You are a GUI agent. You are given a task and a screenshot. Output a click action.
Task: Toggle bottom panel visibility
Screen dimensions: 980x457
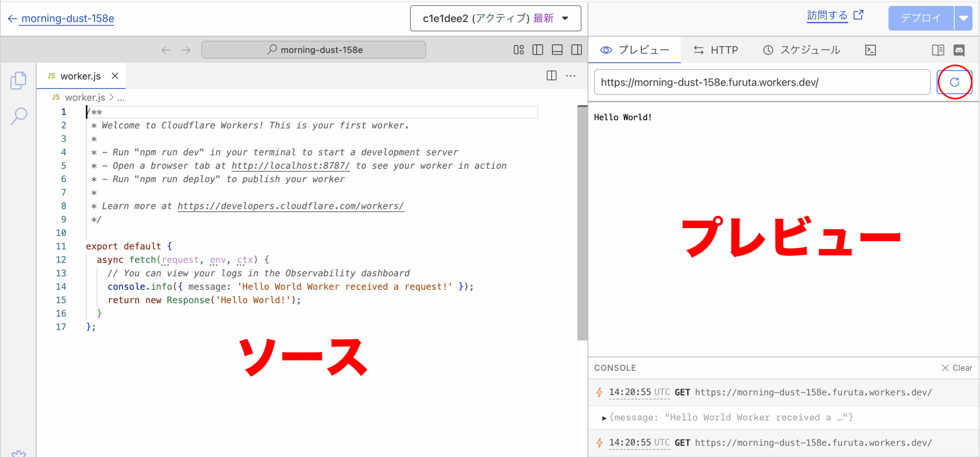coord(557,50)
